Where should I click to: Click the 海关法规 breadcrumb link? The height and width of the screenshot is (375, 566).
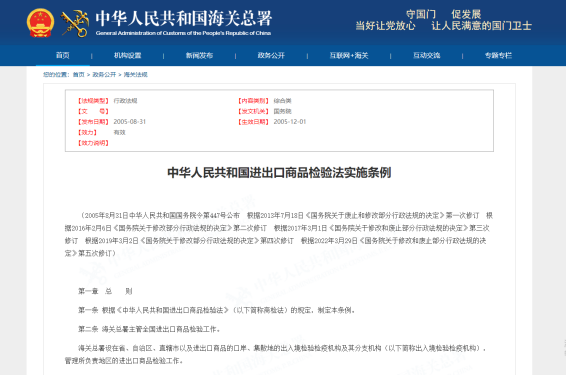135,74
